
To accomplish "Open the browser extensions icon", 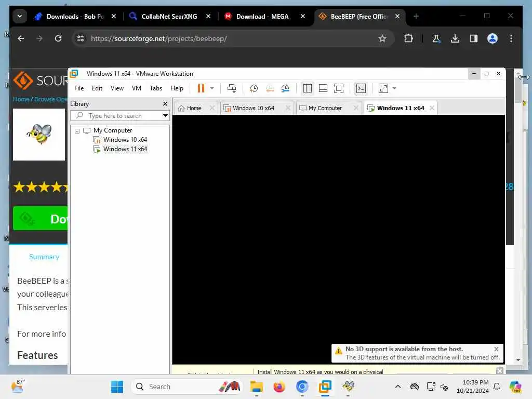I will (x=408, y=38).
